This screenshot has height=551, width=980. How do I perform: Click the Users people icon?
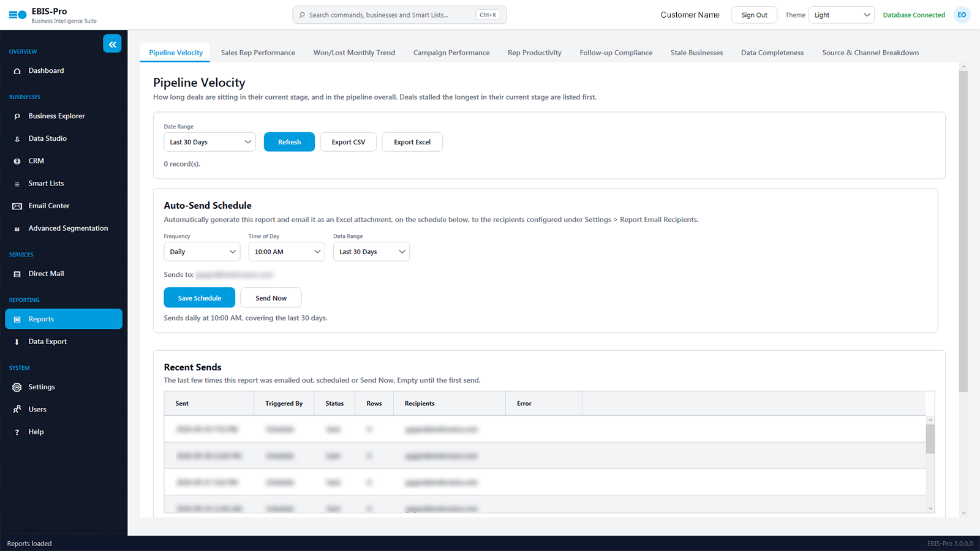17,410
